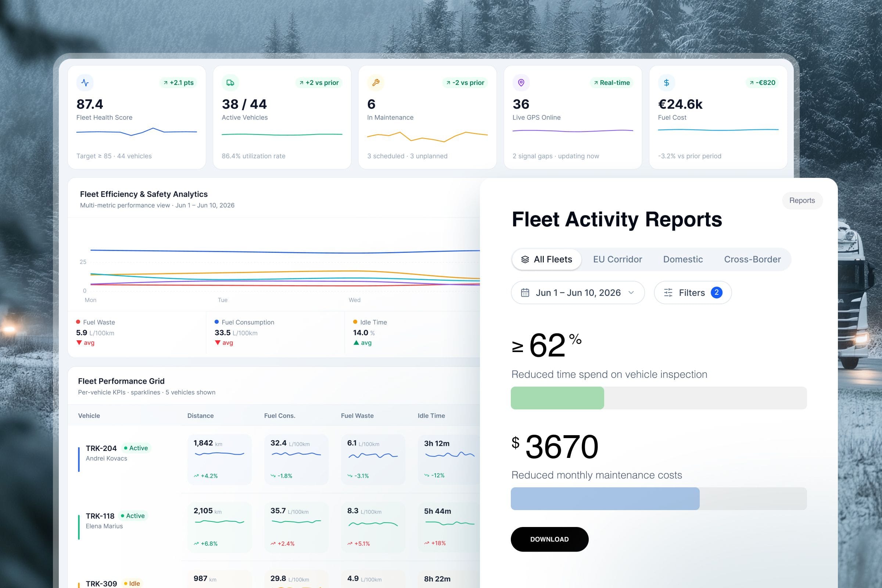Click the -€820 fuel cost badge
Image resolution: width=882 pixels, height=588 pixels.
tap(762, 82)
